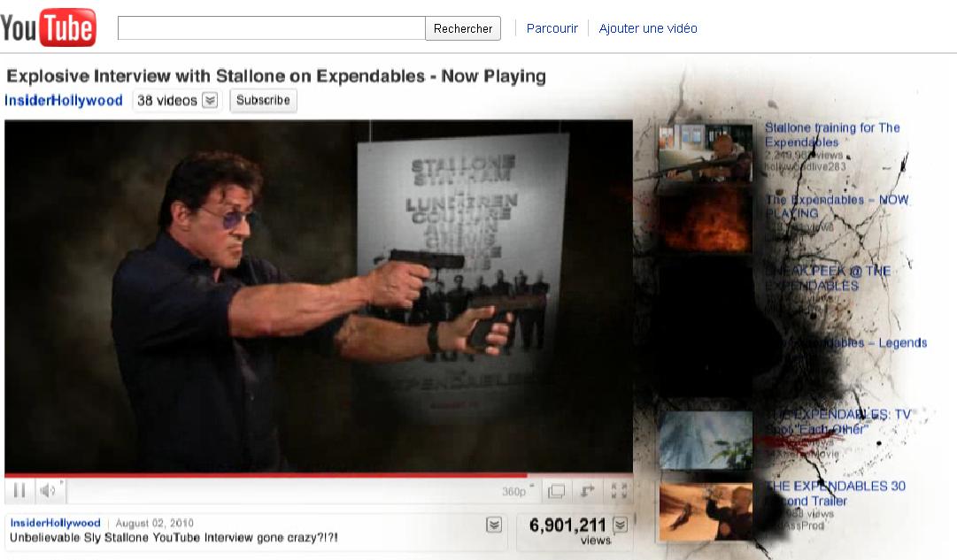Open Ajouter une vidéo link

coord(647,28)
